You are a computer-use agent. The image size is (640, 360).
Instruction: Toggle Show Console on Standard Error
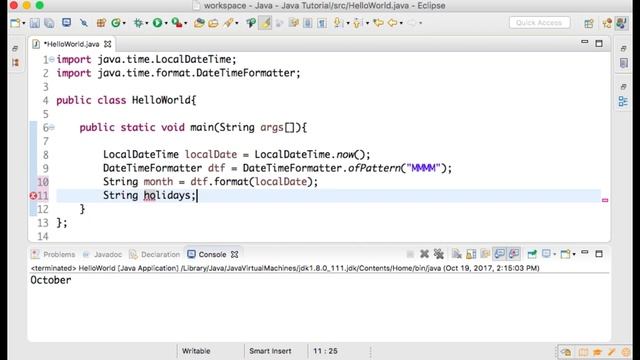pos(514,254)
